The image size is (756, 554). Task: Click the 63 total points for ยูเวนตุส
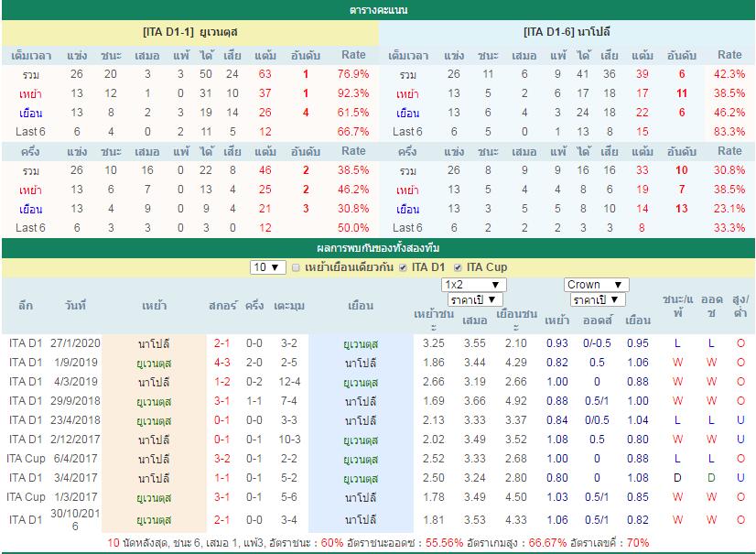pyautogui.click(x=265, y=74)
